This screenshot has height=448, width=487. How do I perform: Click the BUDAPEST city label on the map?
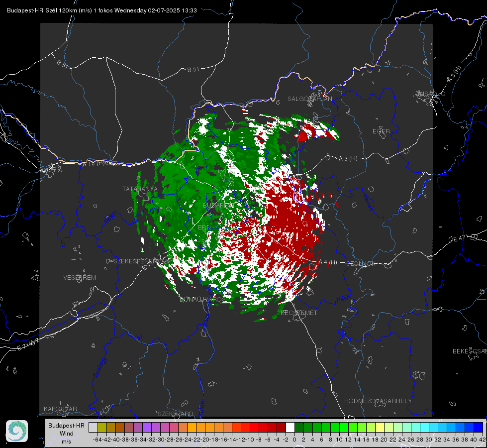click(219, 206)
